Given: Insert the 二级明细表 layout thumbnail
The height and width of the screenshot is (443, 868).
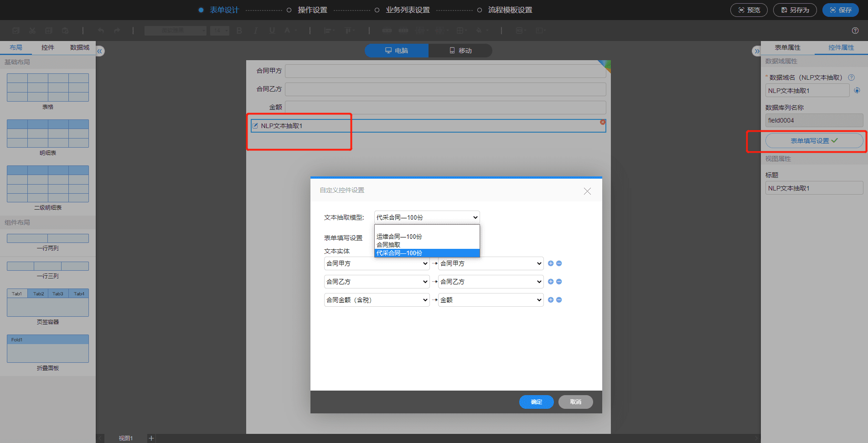Looking at the screenshot, I should 48,184.
